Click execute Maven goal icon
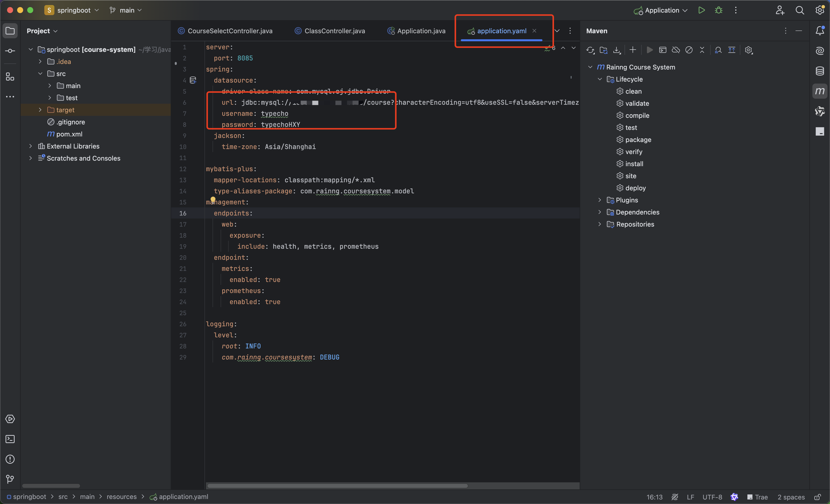Viewport: 830px width, 504px height. [x=663, y=50]
